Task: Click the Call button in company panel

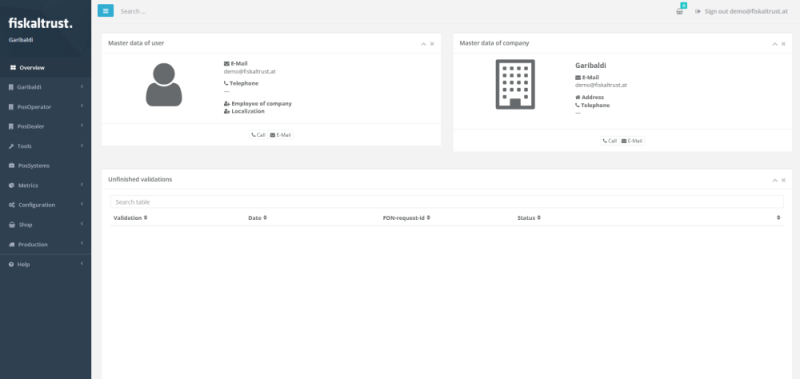Action: pos(610,141)
